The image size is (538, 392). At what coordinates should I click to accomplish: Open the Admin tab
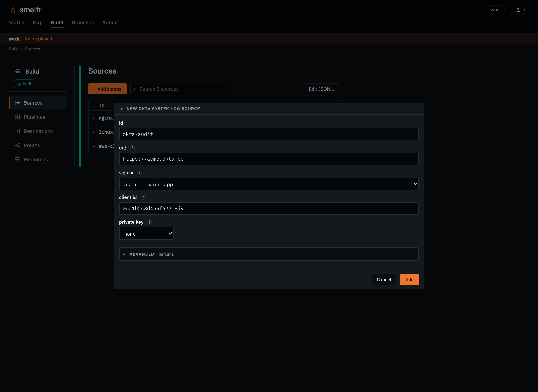110,23
